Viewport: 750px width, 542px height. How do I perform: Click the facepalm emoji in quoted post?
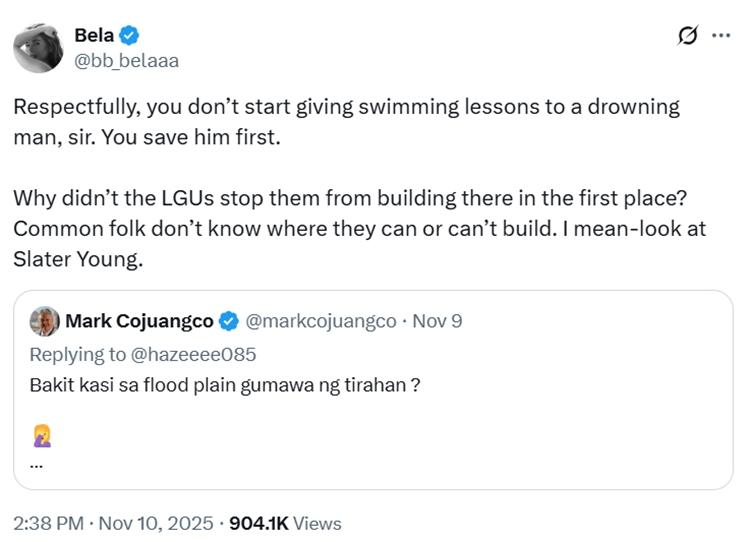click(x=41, y=435)
